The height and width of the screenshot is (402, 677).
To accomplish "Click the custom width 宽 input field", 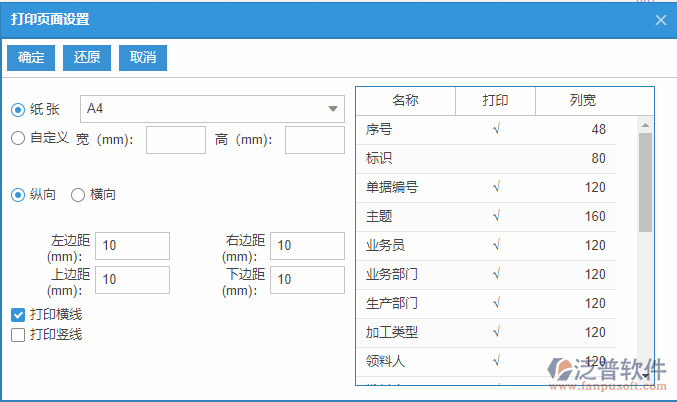I will (176, 140).
